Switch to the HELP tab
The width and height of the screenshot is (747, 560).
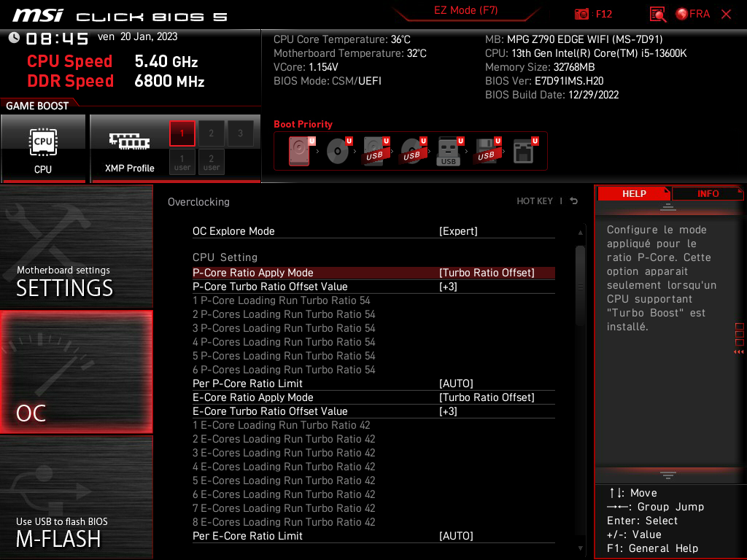point(634,194)
